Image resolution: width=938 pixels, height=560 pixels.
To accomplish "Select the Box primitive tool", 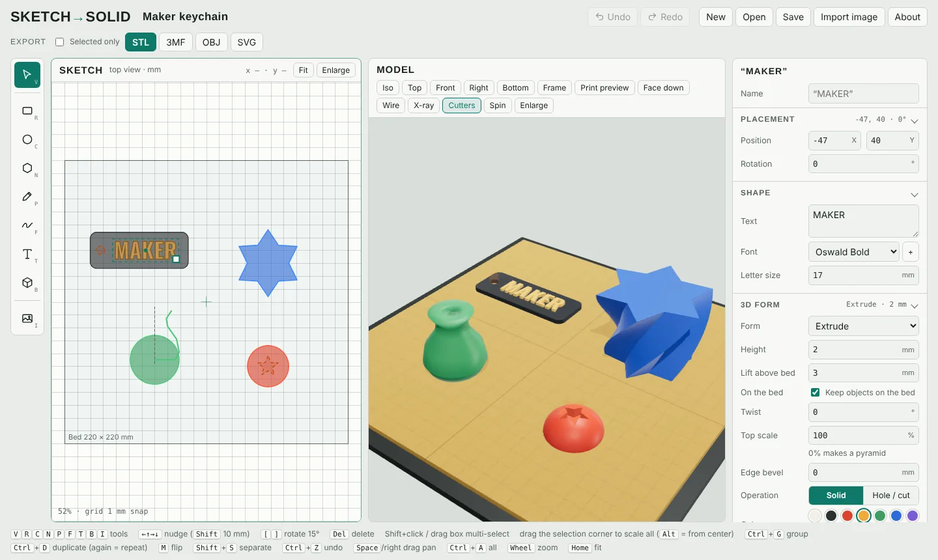I will click(27, 283).
